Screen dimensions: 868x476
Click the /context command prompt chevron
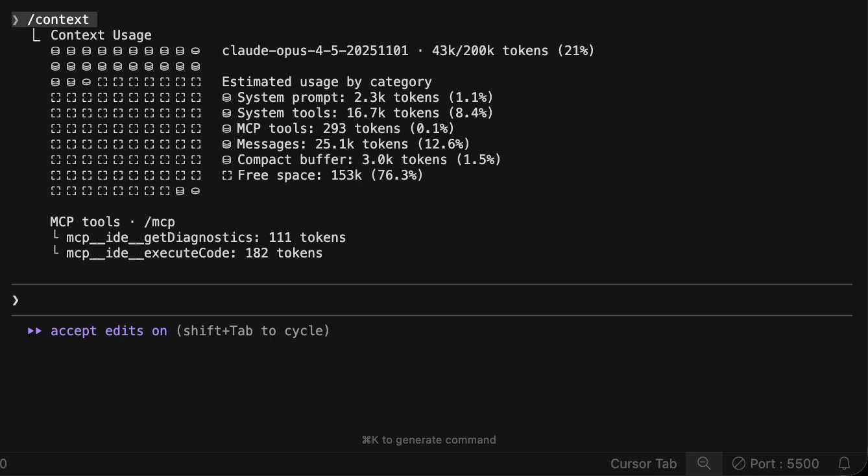(16, 20)
